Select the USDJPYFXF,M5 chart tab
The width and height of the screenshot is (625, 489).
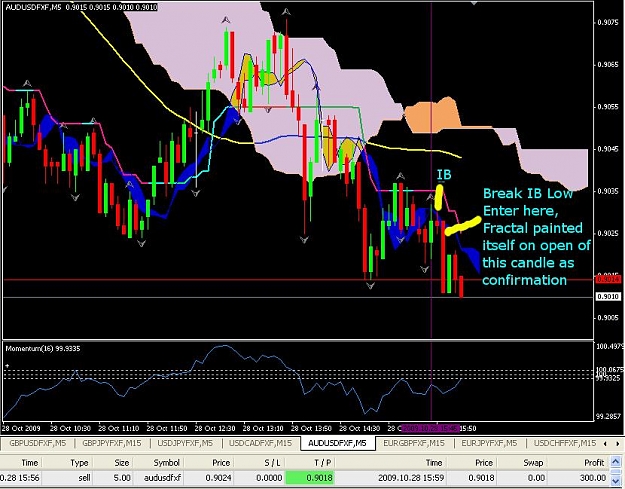[185, 443]
